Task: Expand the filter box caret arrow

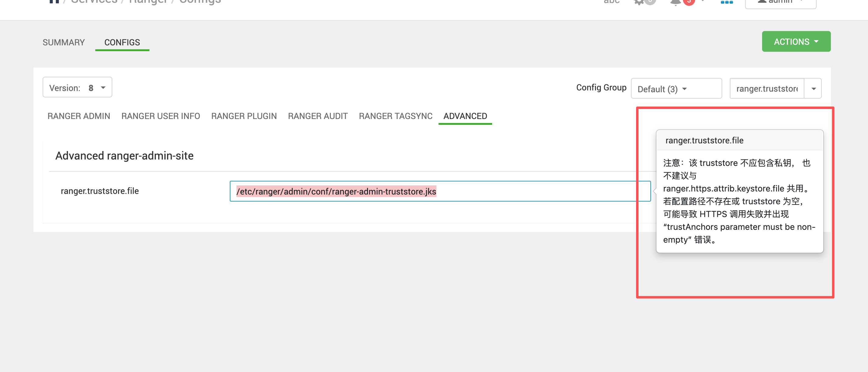Action: [x=813, y=89]
